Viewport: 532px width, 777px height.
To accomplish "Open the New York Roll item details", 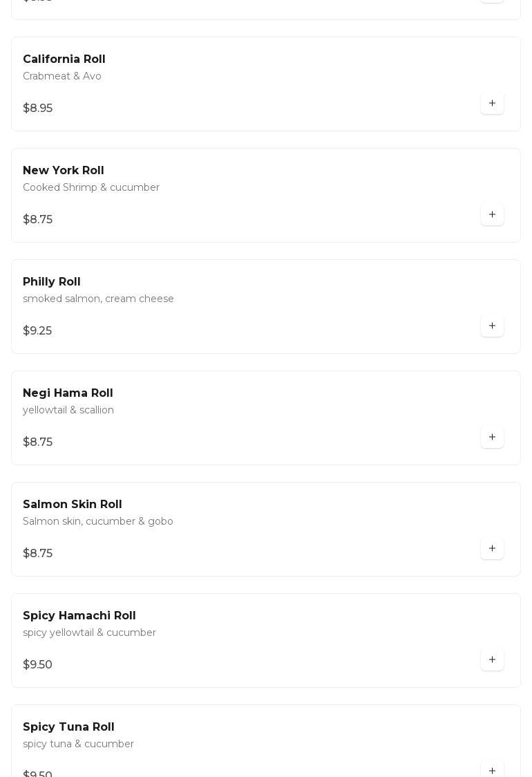I will coord(64,171).
